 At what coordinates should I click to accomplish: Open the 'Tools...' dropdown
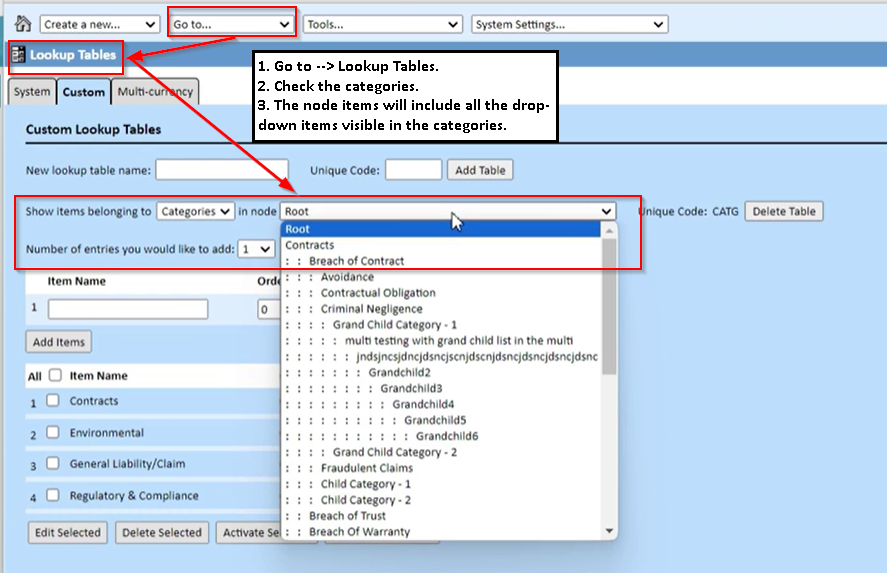(383, 24)
